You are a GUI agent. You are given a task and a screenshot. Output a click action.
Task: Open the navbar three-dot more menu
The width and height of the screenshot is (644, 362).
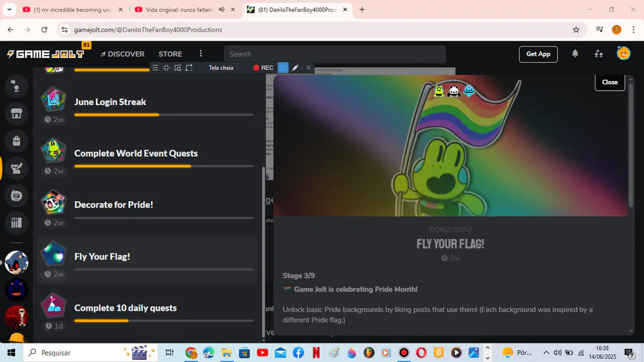[x=201, y=54]
